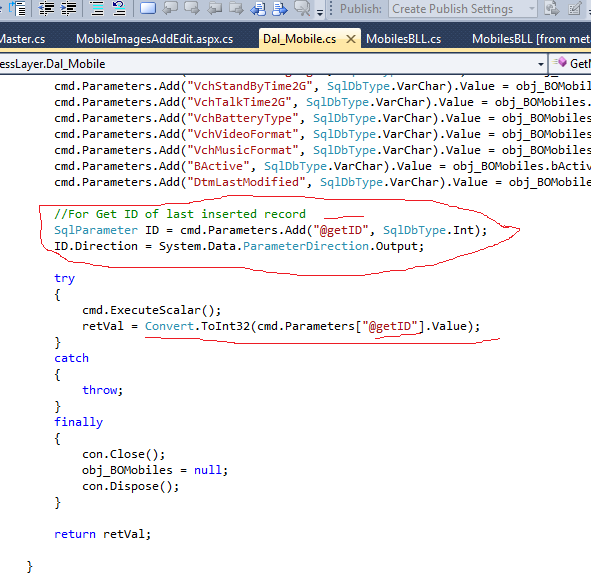The width and height of the screenshot is (591, 573).
Task: Click the "DtmLastModified" string literal
Action: tap(249, 182)
